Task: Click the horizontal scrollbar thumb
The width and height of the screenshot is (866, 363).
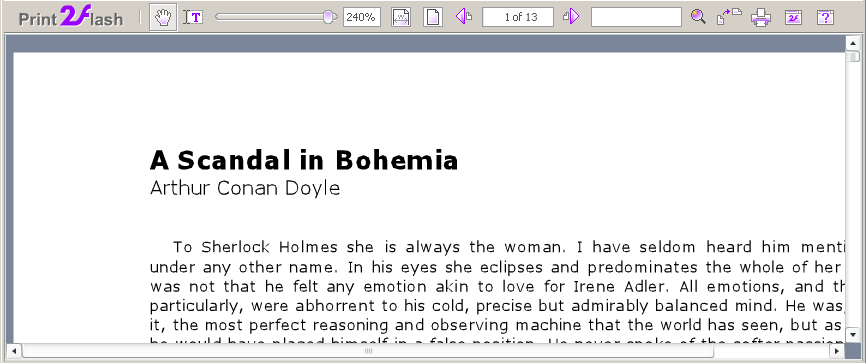Action: [368, 351]
